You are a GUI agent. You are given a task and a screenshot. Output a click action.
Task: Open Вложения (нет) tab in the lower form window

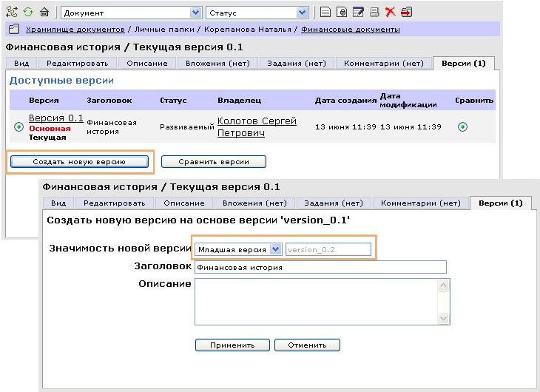(254, 203)
